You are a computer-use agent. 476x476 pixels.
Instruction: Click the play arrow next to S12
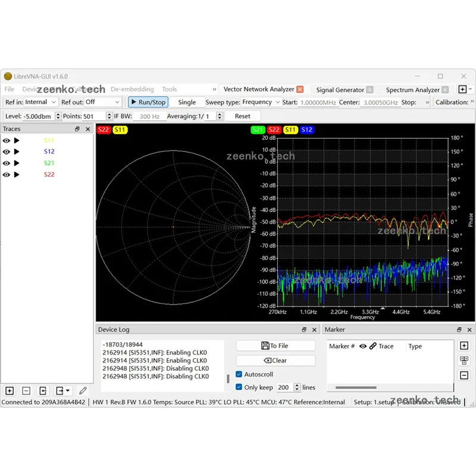click(x=17, y=152)
